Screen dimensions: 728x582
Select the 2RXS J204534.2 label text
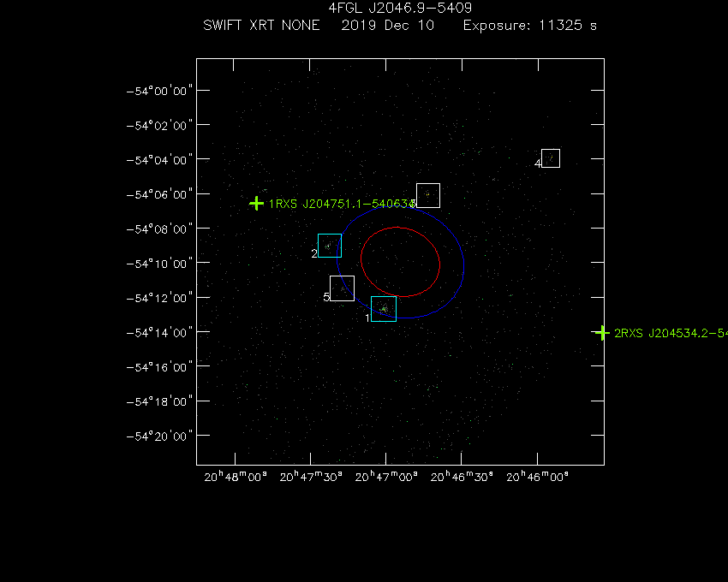[671, 333]
